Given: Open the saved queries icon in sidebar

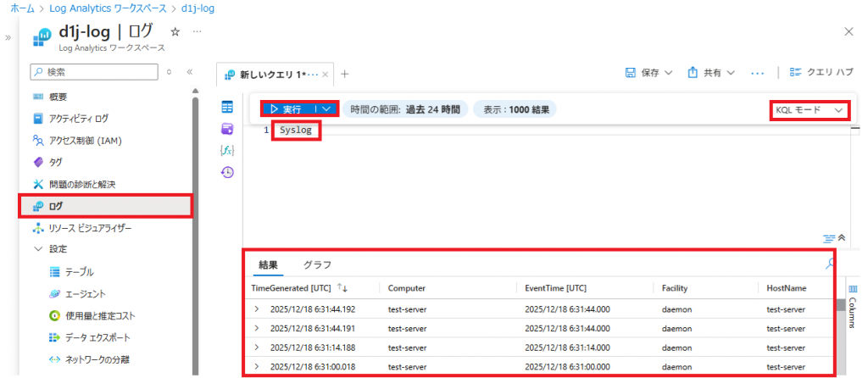Looking at the screenshot, I should (x=227, y=129).
